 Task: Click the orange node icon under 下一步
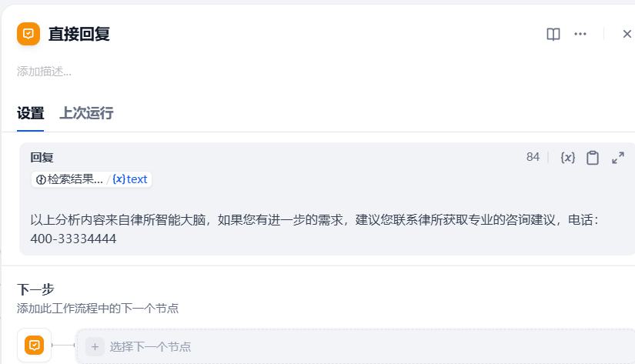[x=35, y=346]
